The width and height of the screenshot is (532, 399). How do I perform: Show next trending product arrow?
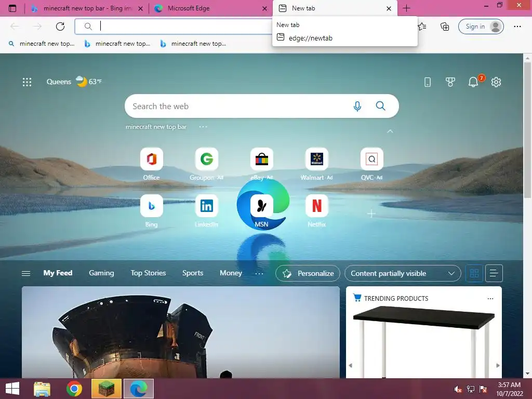click(x=498, y=365)
